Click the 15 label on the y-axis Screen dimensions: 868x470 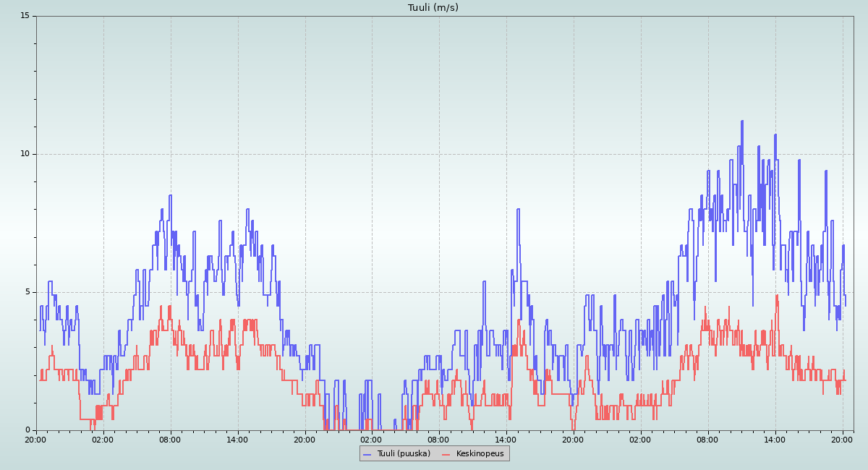25,16
